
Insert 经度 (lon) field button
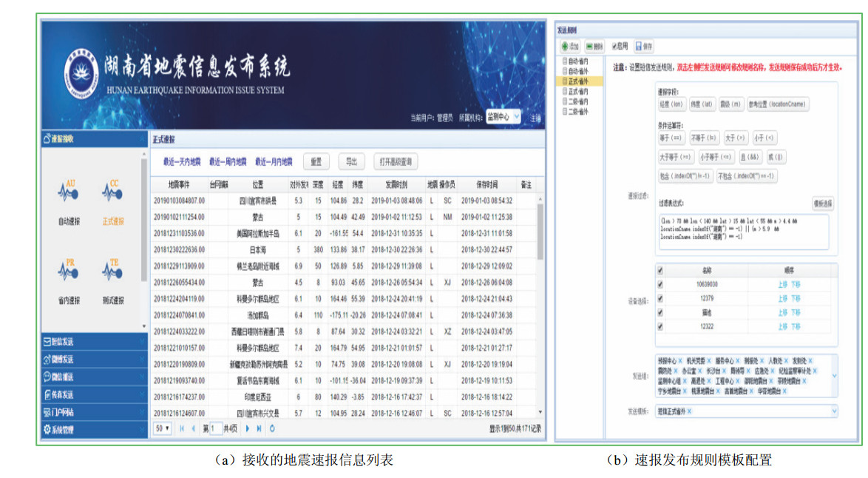671,104
